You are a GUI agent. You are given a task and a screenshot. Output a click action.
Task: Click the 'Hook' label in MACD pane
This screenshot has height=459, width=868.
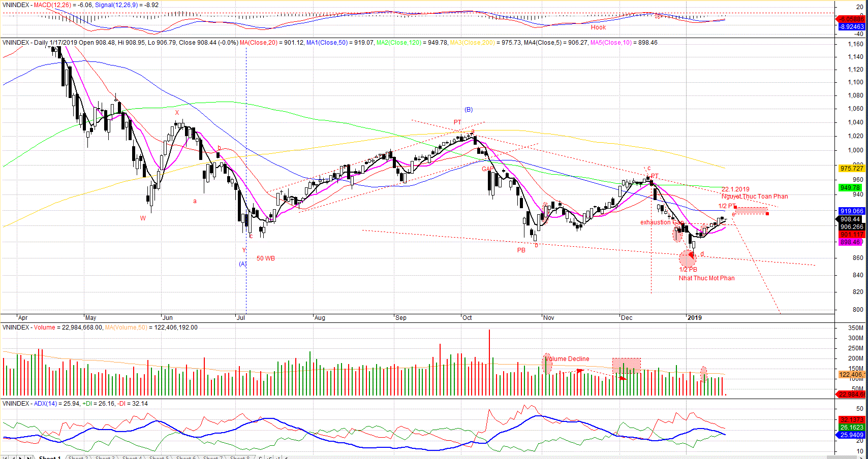[598, 27]
